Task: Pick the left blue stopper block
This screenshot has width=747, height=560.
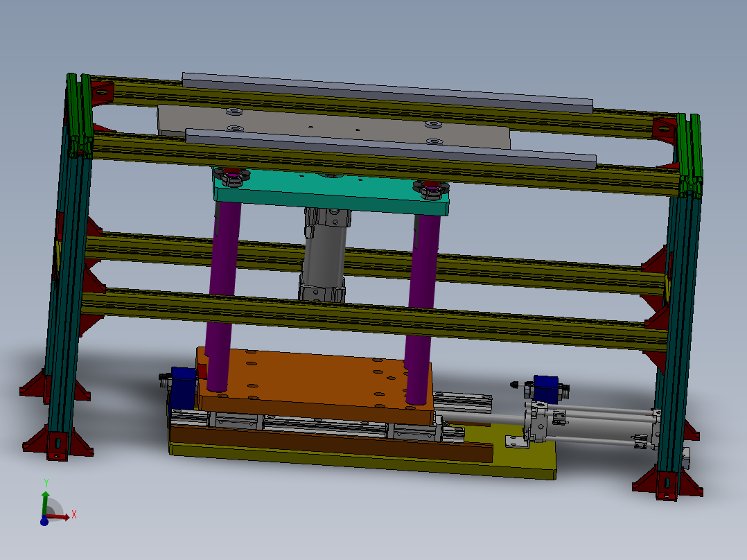Action: coord(182,387)
